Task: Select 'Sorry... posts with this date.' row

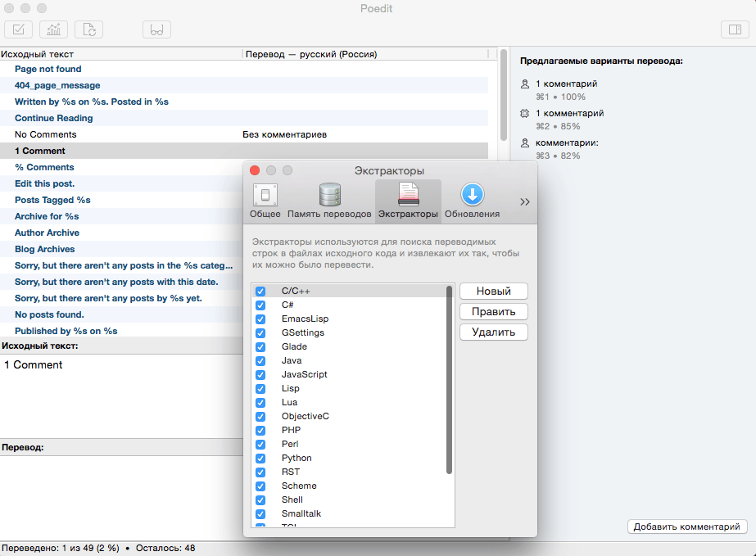Action: [121, 283]
